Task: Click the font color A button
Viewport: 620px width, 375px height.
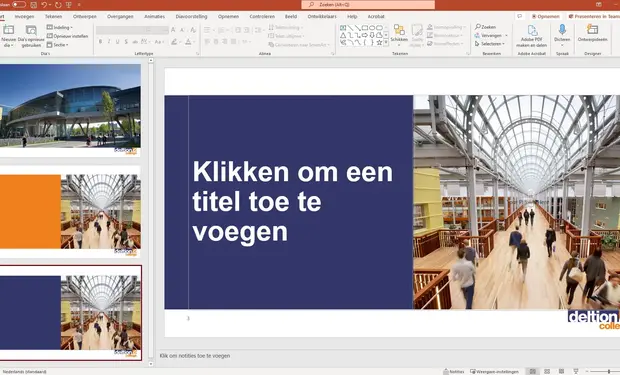Action: click(x=188, y=42)
